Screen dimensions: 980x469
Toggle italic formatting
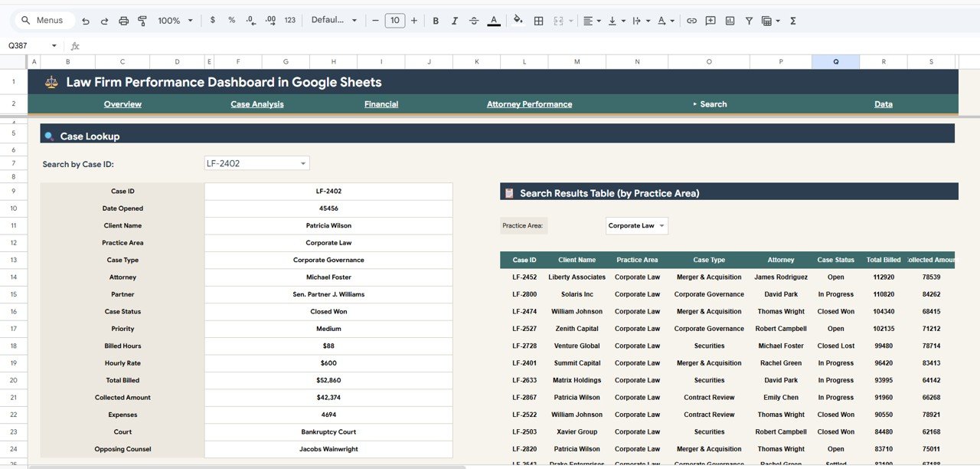[454, 20]
